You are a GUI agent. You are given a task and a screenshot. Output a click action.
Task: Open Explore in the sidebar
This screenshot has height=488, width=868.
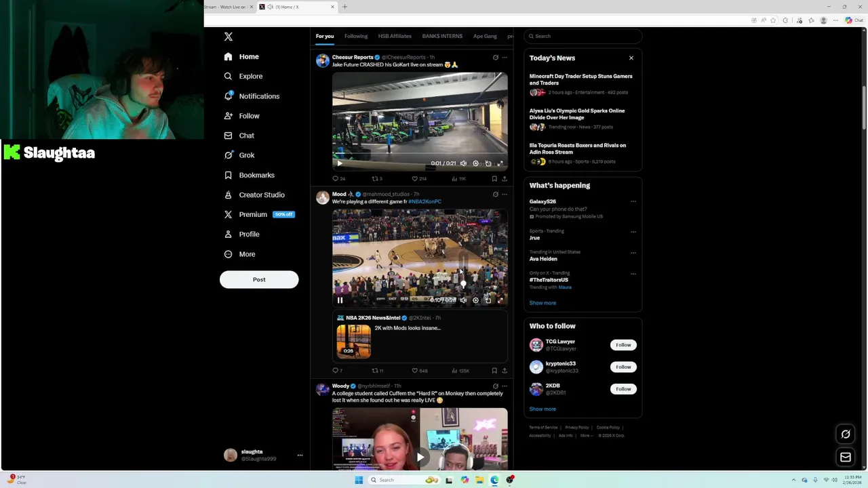(x=243, y=77)
